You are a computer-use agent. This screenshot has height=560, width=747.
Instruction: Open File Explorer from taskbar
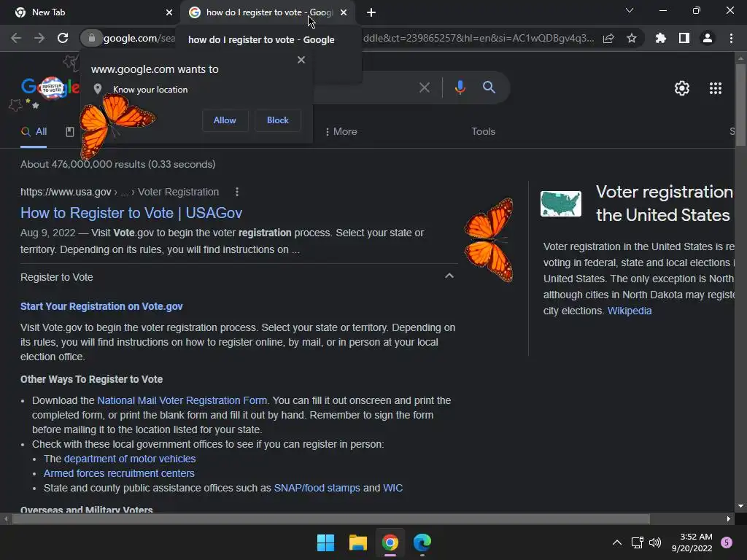(357, 542)
